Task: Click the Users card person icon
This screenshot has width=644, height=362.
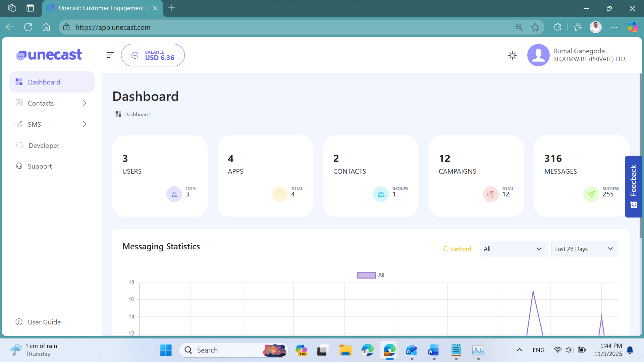Action: (174, 194)
